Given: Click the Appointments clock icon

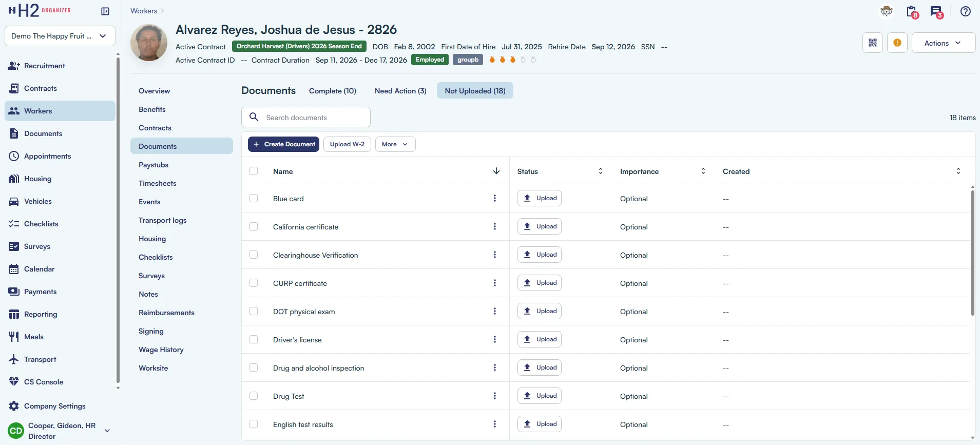Looking at the screenshot, I should 14,156.
